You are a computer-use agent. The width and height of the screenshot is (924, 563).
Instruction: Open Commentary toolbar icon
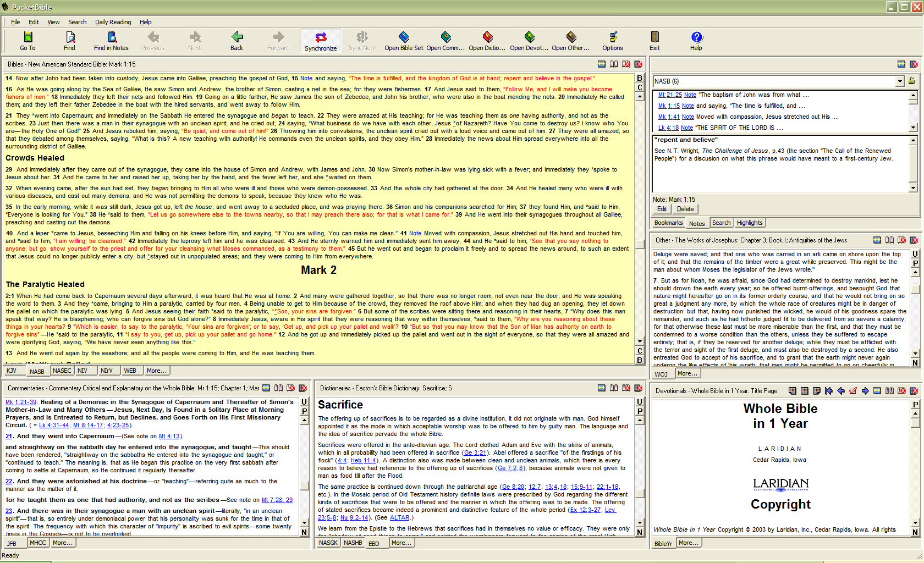(x=446, y=41)
